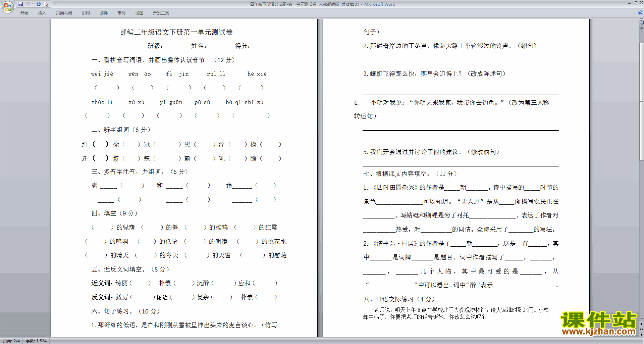Click the Next Page double-arrow button
Viewport: 644px width, 344px height.
642,334
